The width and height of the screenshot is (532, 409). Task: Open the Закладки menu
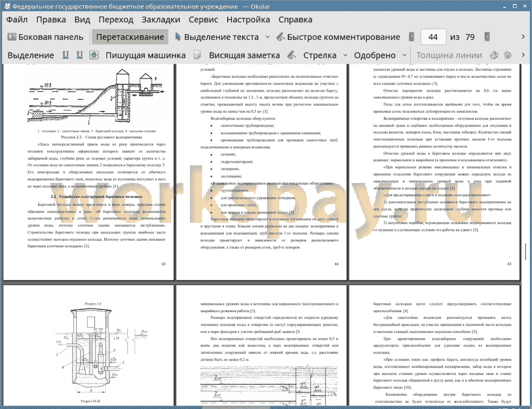161,20
